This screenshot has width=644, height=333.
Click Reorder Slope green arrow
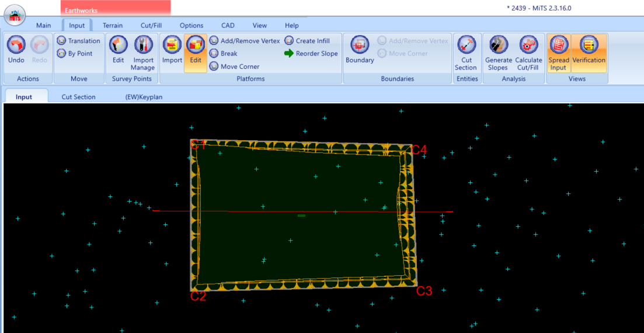(311, 53)
